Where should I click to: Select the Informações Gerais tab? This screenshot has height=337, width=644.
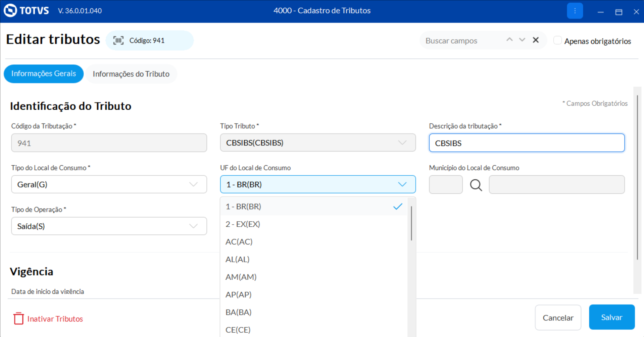coord(44,74)
